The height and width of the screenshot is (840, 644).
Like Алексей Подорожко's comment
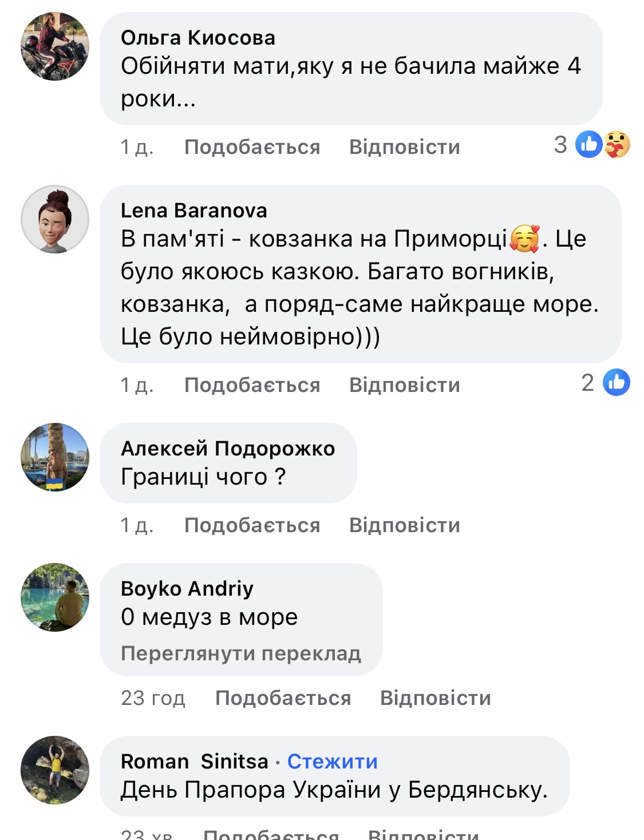coord(252,525)
